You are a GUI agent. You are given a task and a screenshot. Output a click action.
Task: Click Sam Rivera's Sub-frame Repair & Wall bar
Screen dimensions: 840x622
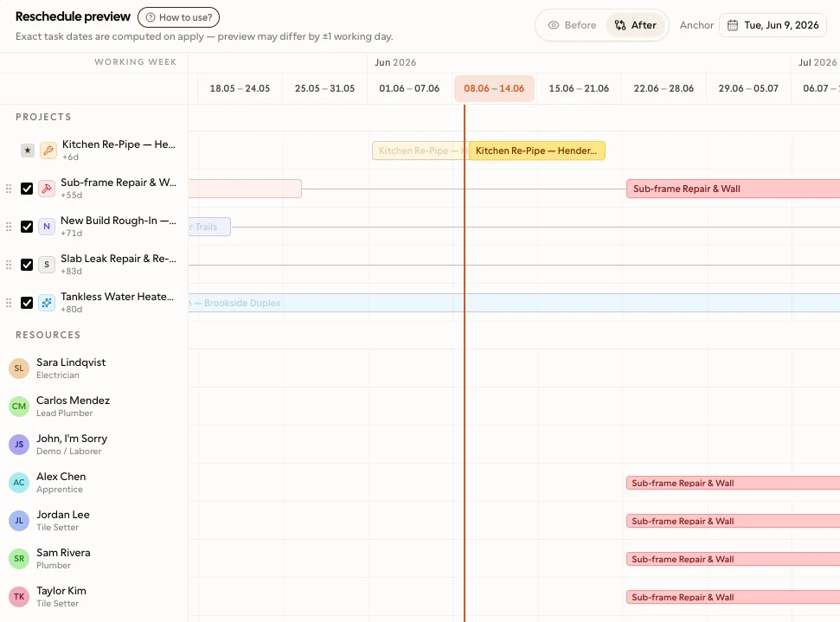(733, 559)
